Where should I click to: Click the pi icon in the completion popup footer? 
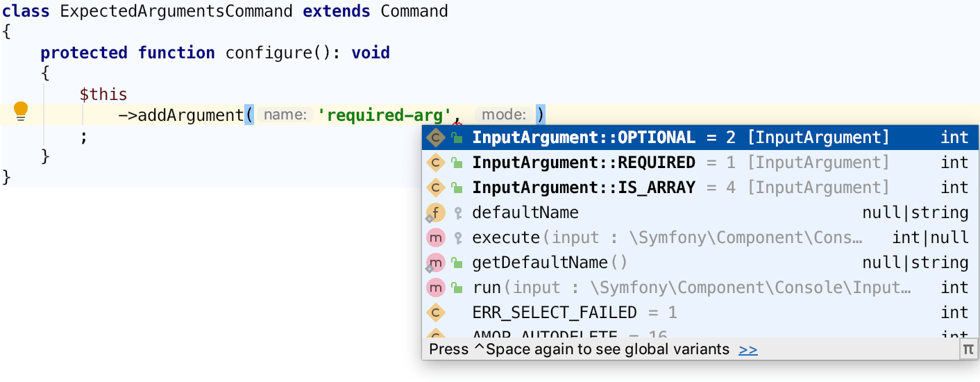[x=968, y=349]
